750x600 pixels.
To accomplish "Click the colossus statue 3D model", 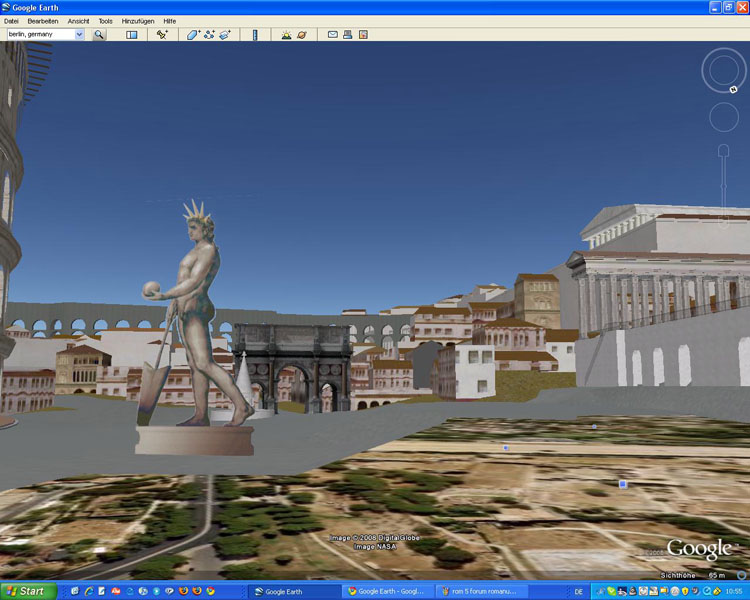I will [195, 325].
